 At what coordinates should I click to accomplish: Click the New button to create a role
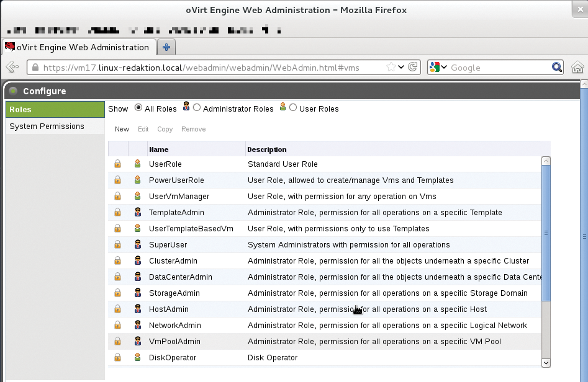pyautogui.click(x=122, y=129)
